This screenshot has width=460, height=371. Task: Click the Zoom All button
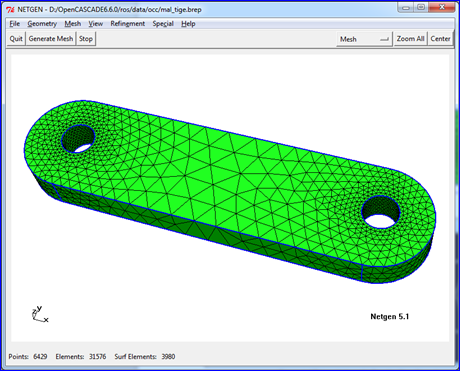pyautogui.click(x=410, y=39)
